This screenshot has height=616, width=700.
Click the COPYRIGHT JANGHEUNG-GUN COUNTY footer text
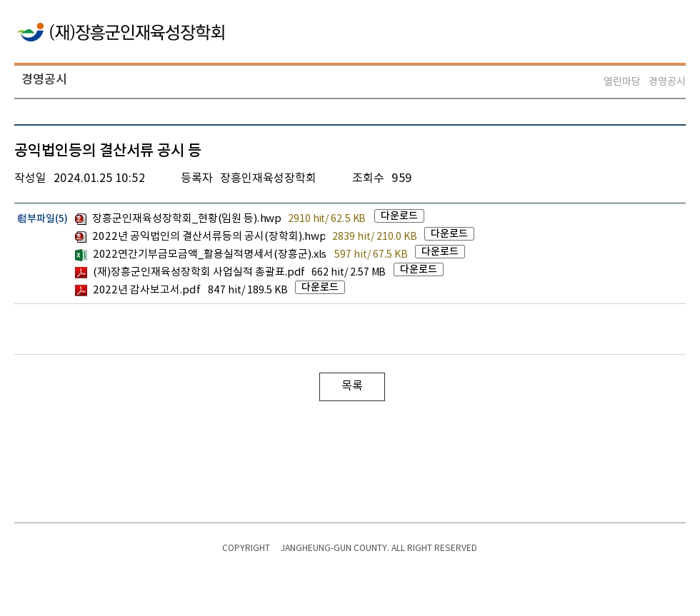349,547
